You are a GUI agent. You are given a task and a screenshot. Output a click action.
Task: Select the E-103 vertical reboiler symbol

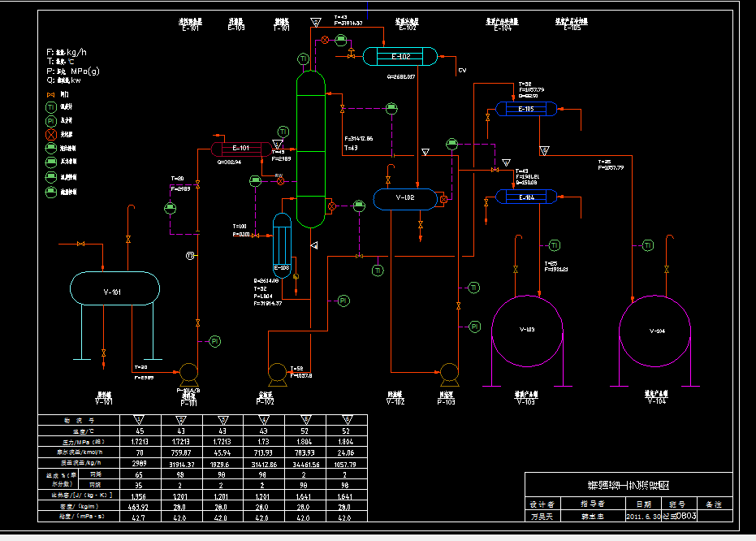tap(282, 245)
